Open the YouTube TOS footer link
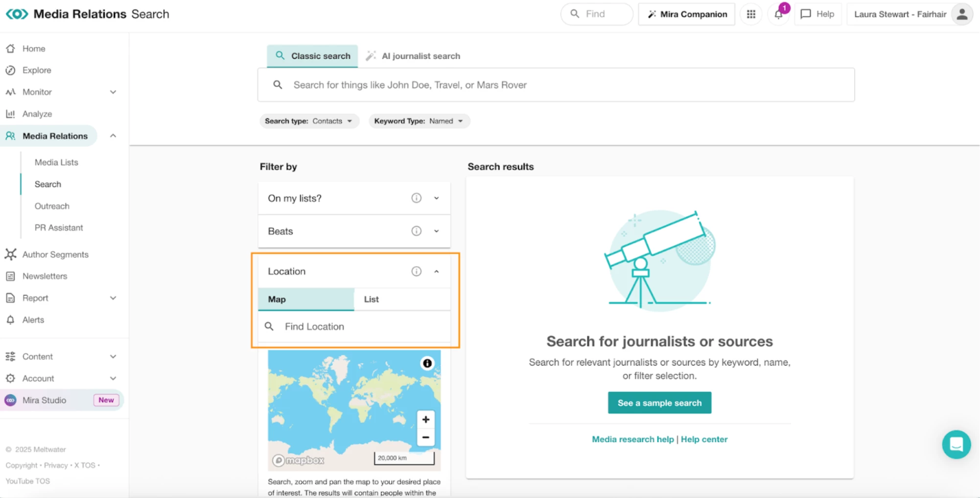 pos(27,481)
